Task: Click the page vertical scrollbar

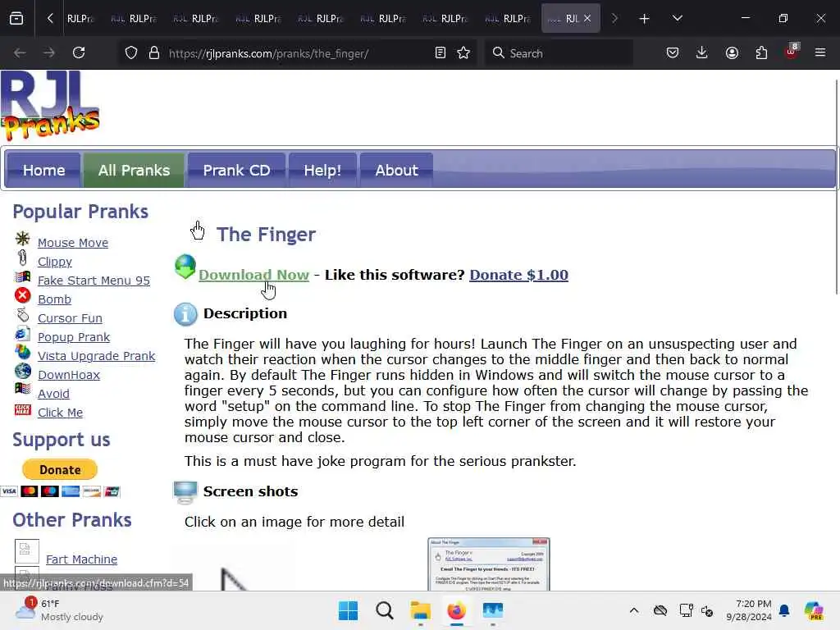Action: tap(836, 186)
